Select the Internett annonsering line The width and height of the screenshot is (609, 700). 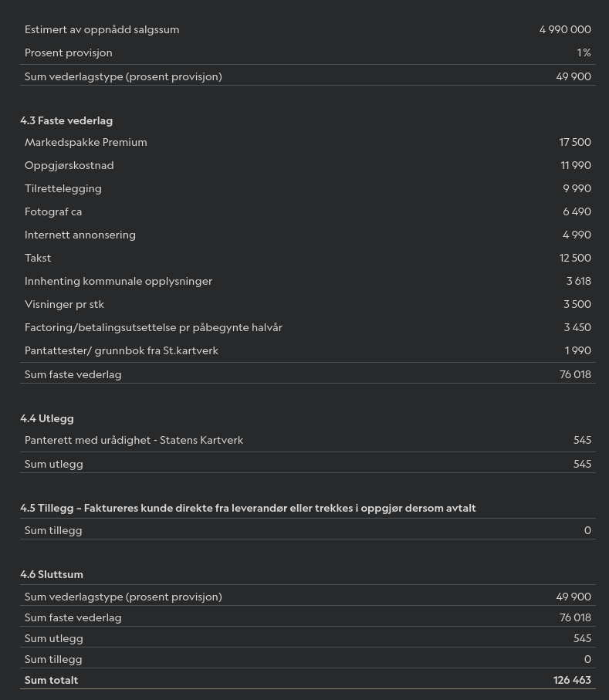coord(308,235)
